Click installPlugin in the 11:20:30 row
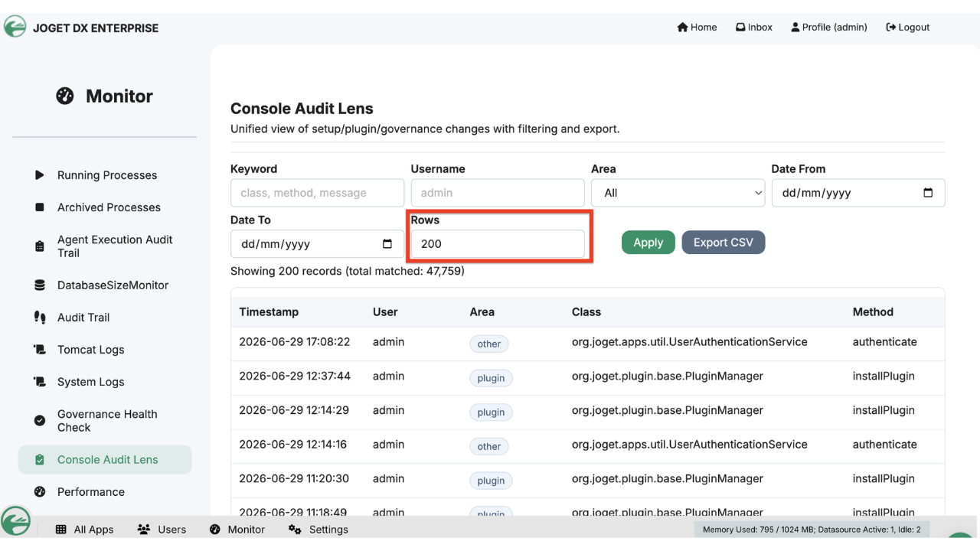 pos(884,479)
